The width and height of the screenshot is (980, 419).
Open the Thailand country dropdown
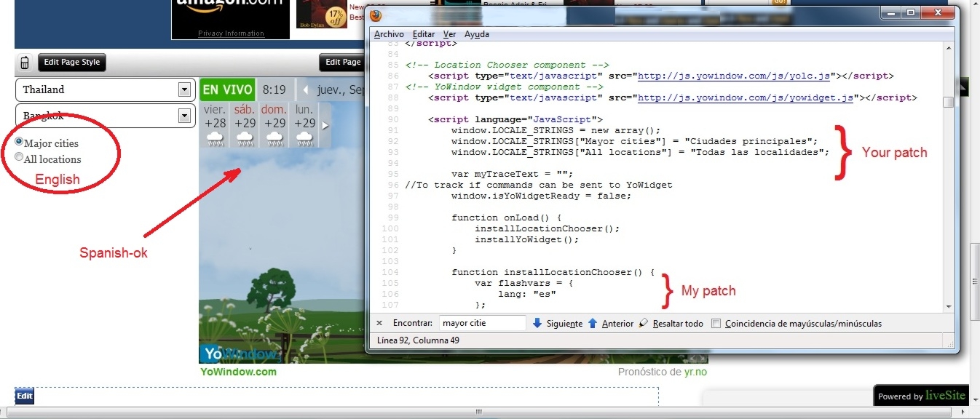(183, 89)
